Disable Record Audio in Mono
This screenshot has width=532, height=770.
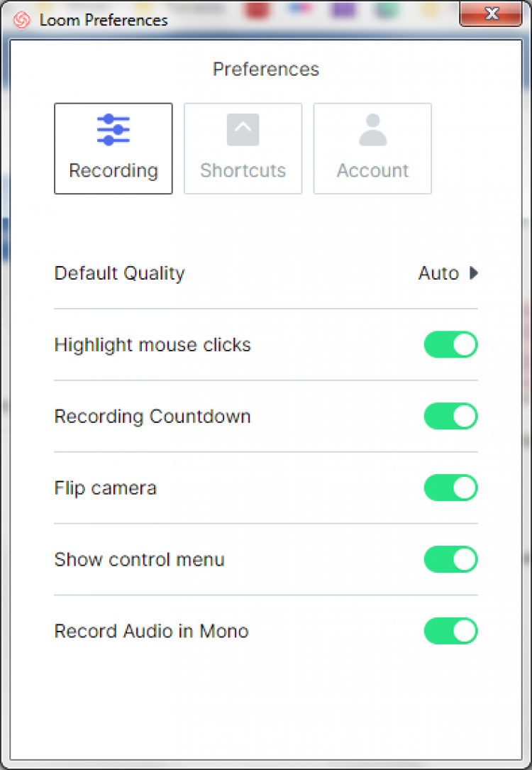click(450, 632)
